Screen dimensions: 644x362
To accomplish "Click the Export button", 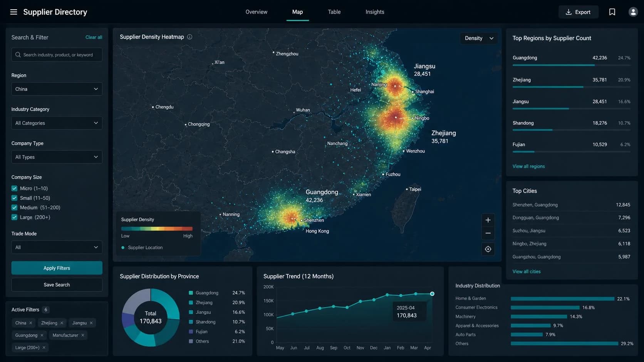I will (578, 12).
